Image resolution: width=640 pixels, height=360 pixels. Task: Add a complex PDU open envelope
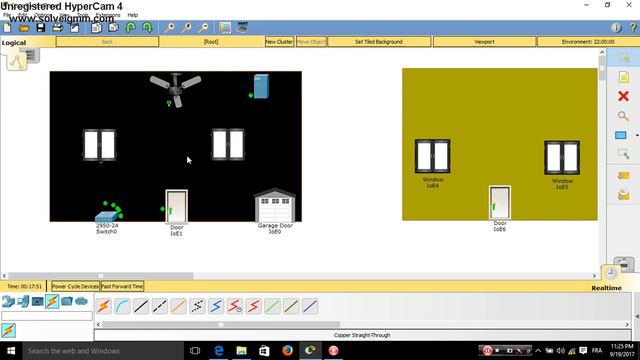(x=623, y=195)
